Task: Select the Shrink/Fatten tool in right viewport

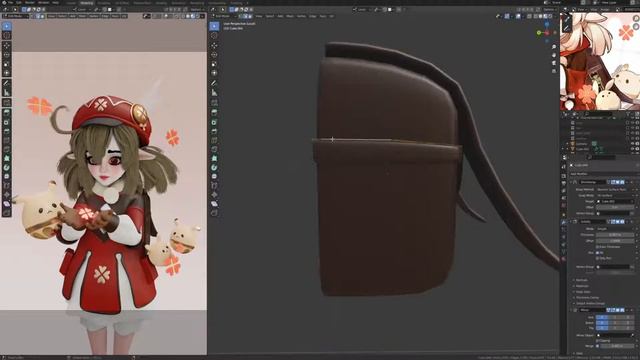Action: point(214,195)
